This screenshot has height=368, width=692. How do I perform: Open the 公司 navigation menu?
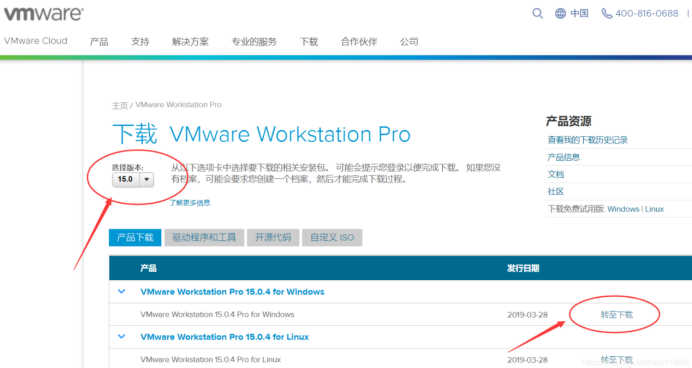pyautogui.click(x=409, y=41)
